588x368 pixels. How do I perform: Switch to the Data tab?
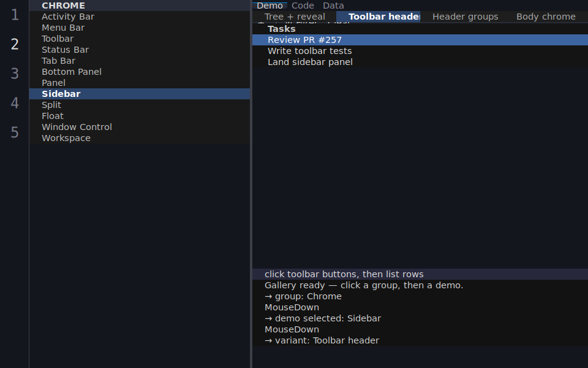(x=333, y=6)
